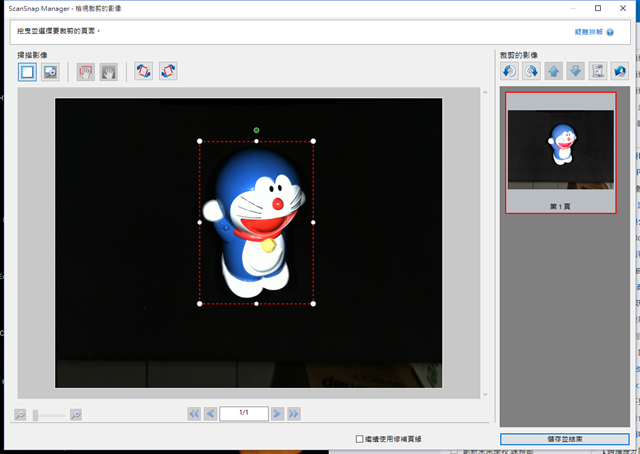Click the page number field showing 1/1
Viewport: 640px width, 454px height.
(244, 413)
